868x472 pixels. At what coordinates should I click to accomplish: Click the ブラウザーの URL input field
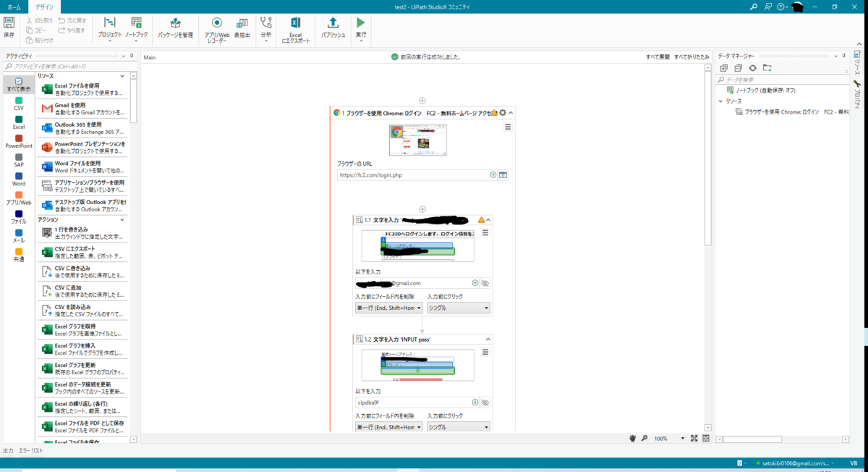(412, 174)
